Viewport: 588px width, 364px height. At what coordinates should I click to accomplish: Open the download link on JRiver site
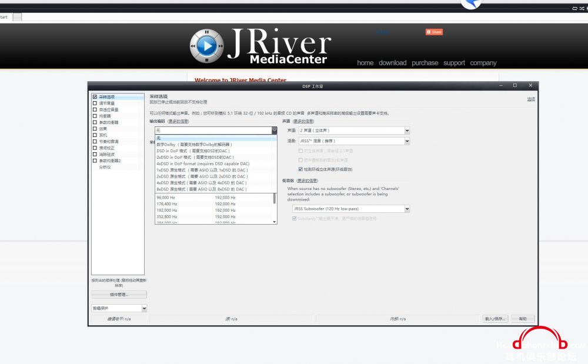pyautogui.click(x=392, y=62)
